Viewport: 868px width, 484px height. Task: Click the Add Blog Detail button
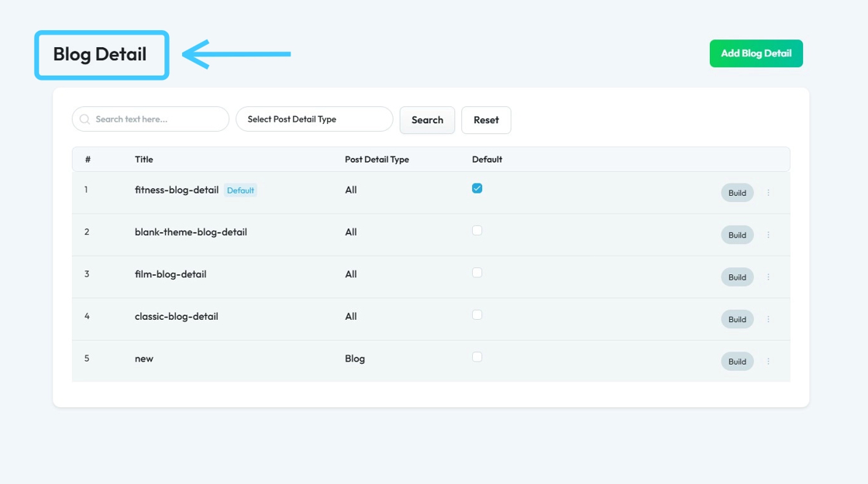pyautogui.click(x=756, y=53)
